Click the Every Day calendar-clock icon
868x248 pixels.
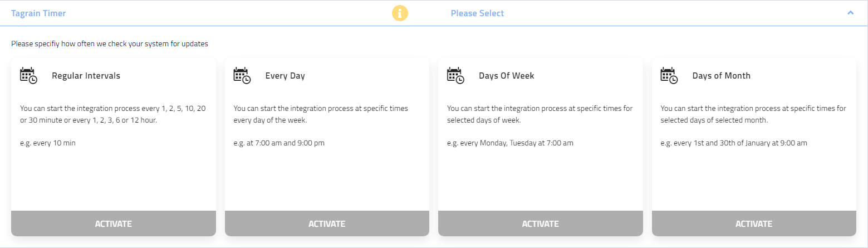coord(242,76)
